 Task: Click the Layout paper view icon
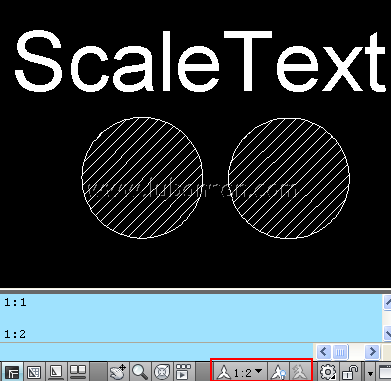click(x=34, y=371)
